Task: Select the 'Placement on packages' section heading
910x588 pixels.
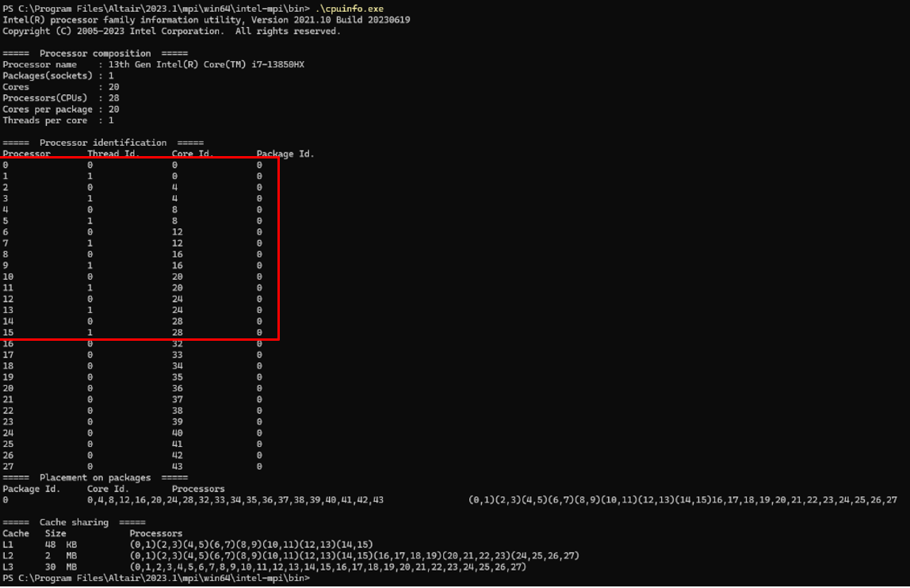Action: [x=95, y=478]
